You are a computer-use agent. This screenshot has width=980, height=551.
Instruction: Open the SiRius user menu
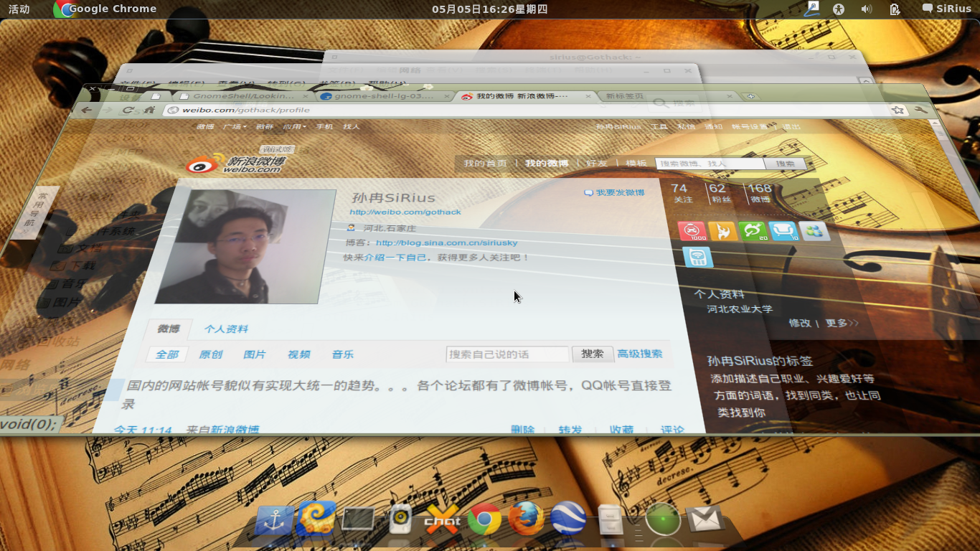tap(946, 9)
